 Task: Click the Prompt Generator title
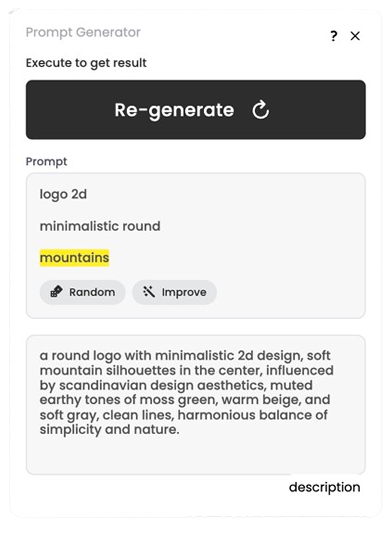tap(83, 32)
